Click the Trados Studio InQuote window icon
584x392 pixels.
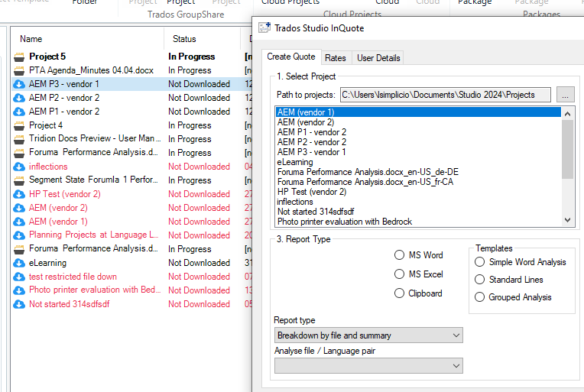264,28
